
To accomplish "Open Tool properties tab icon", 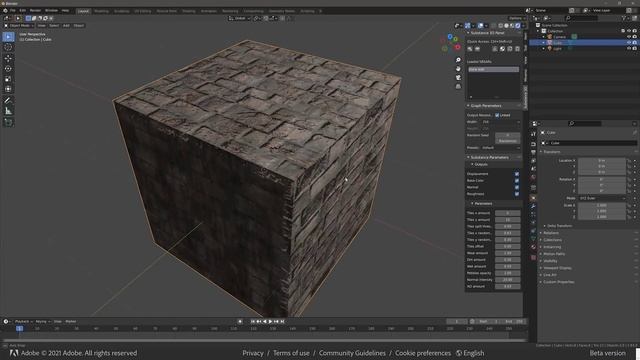I will click(533, 134).
